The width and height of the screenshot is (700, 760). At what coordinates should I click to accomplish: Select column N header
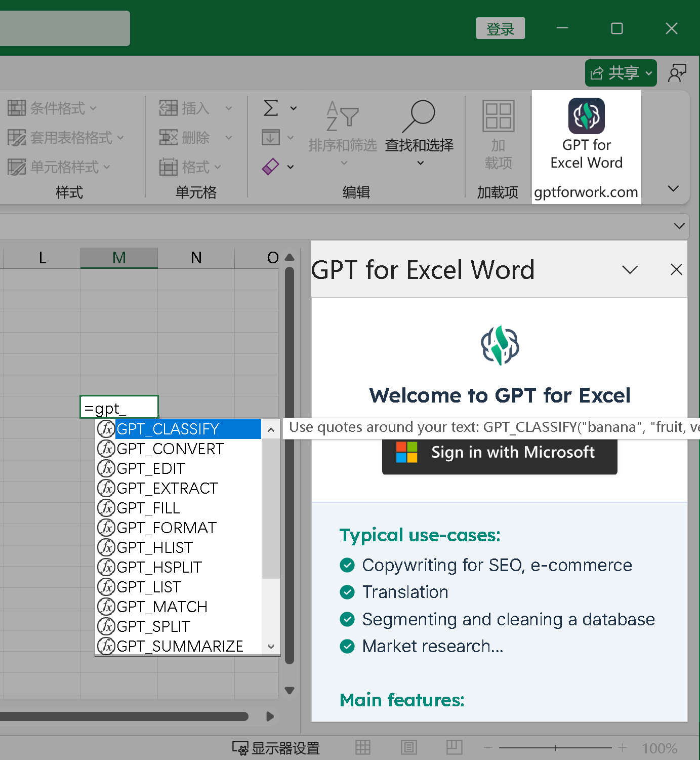196,258
